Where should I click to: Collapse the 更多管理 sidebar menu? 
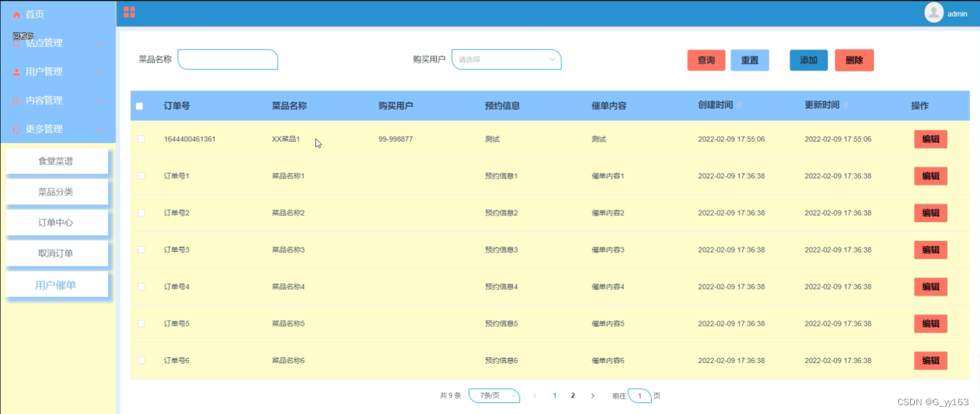pyautogui.click(x=58, y=129)
